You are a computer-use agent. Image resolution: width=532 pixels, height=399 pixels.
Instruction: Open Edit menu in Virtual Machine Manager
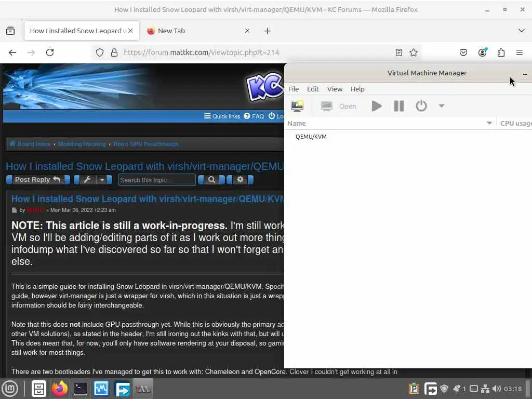(313, 89)
